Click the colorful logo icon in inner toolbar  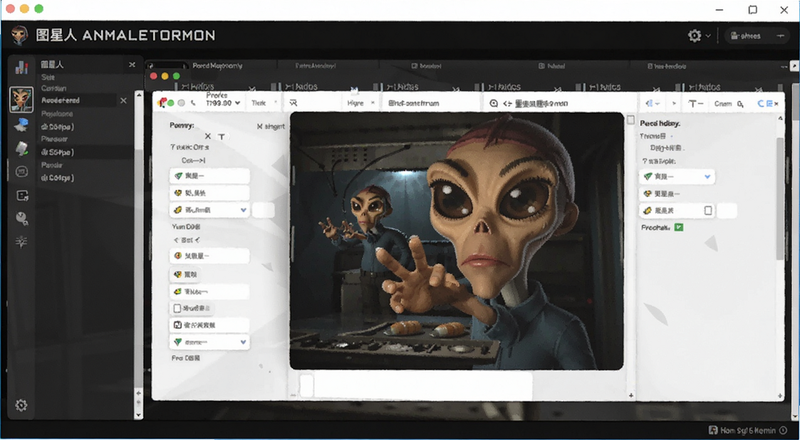(x=162, y=103)
